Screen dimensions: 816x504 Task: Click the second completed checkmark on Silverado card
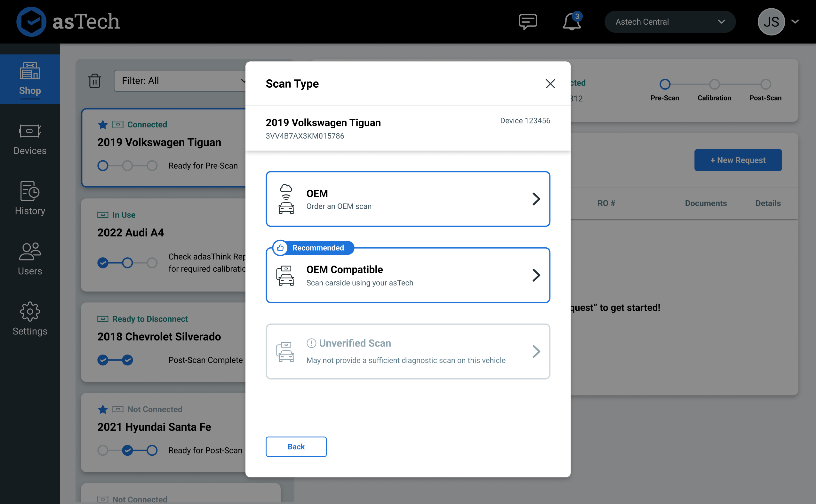tap(127, 360)
